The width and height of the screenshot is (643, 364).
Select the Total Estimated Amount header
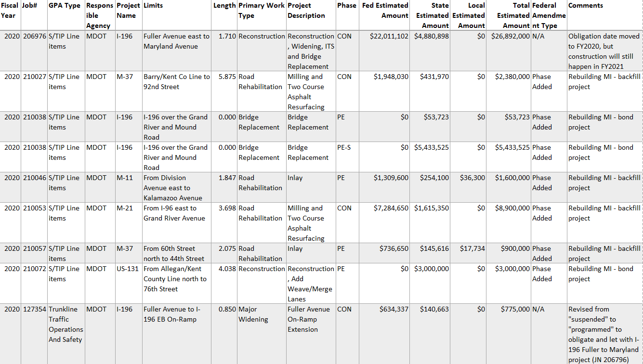pos(509,15)
